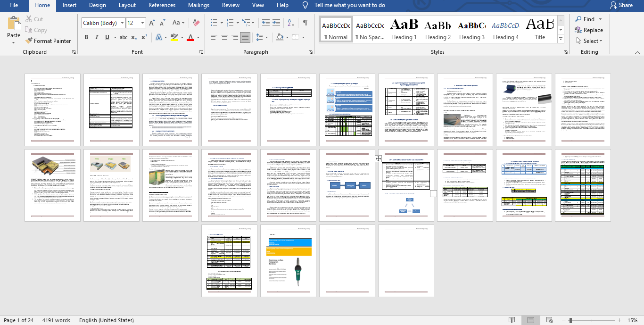Click the Format Painter brush icon

[x=29, y=41]
